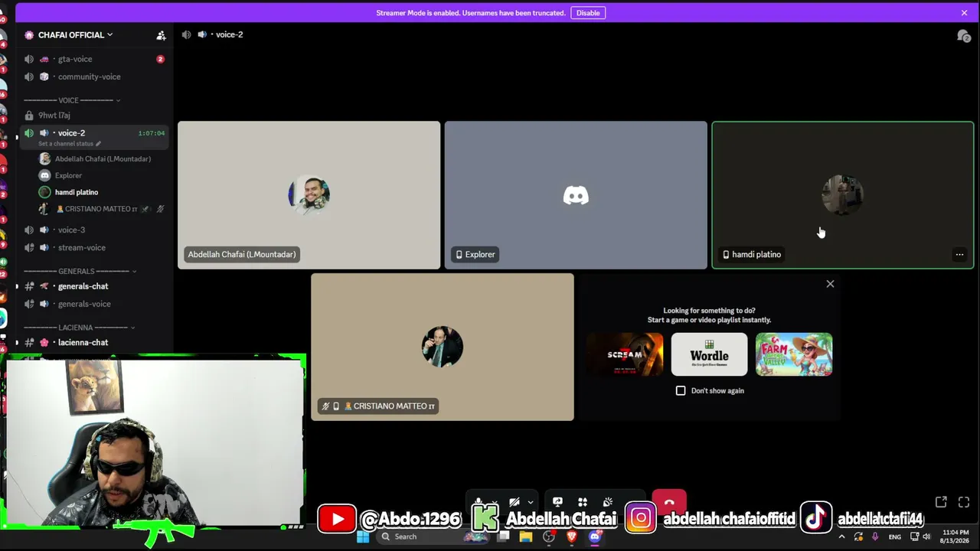Enter full screen for the call view
This screenshot has width=980, height=551.
click(x=964, y=502)
